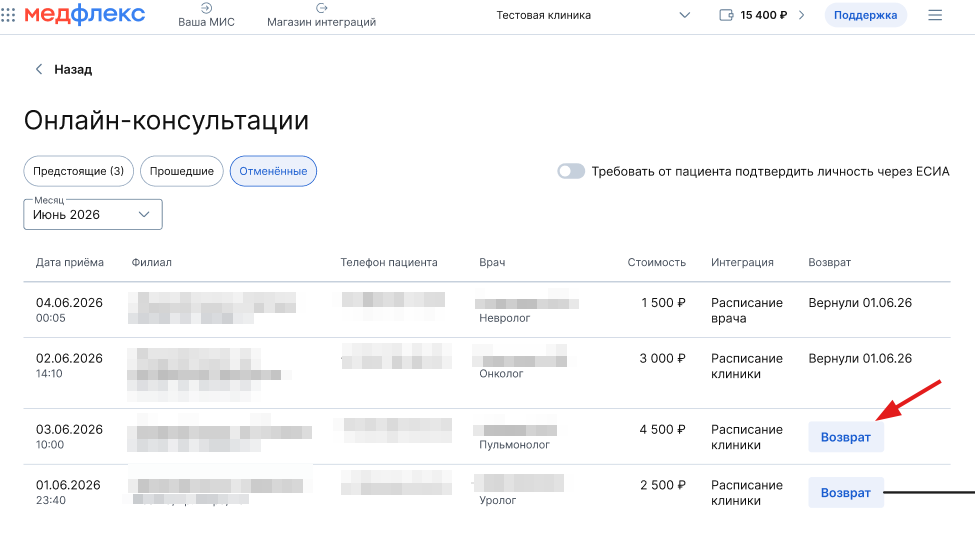
Task: Click the Дата приёма column header
Action: (x=70, y=263)
